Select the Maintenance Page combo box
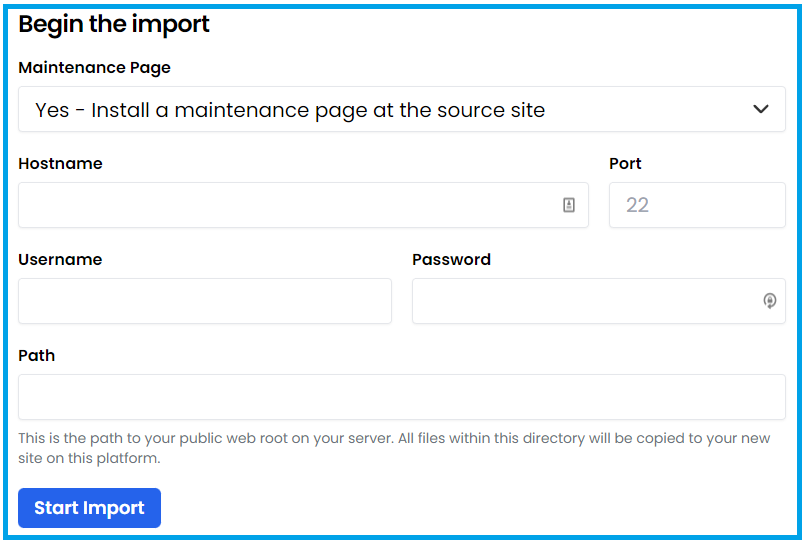 pyautogui.click(x=402, y=109)
